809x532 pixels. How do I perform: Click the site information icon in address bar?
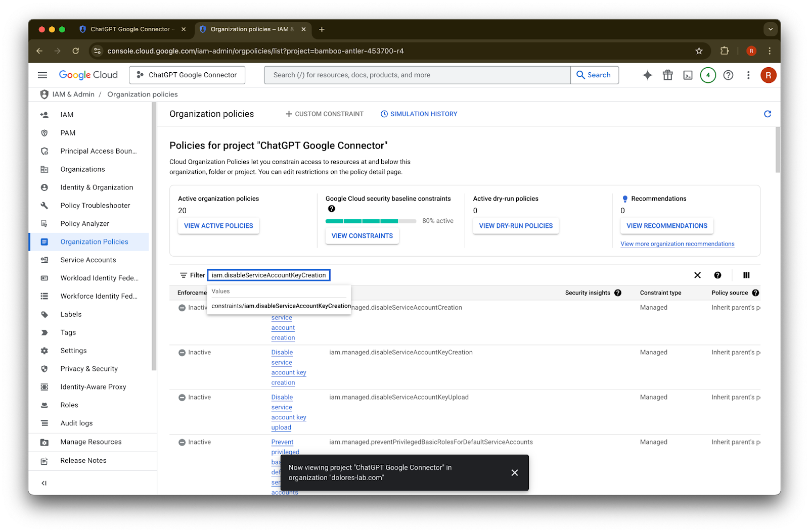[x=98, y=51]
